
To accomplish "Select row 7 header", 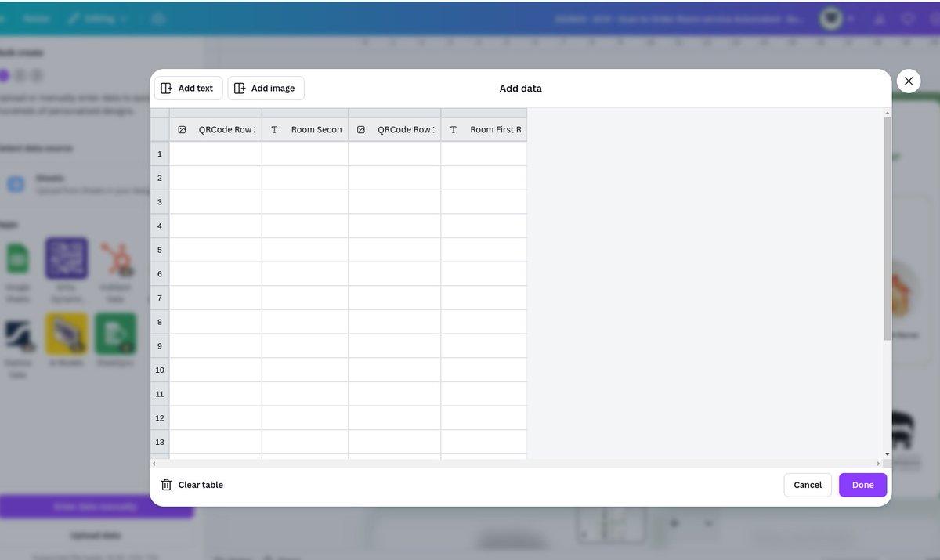I will [x=160, y=298].
